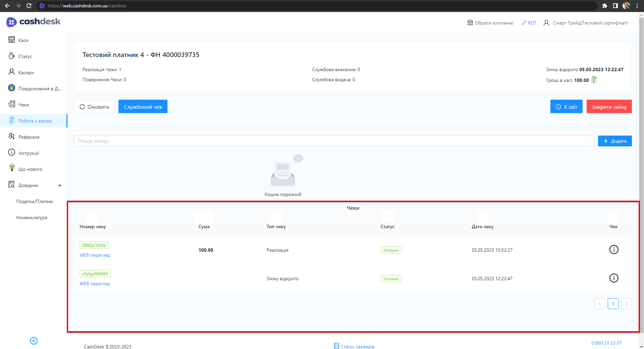This screenshot has width=644, height=349.
Task: Collapse the Довідник menu section
Action: click(60, 186)
